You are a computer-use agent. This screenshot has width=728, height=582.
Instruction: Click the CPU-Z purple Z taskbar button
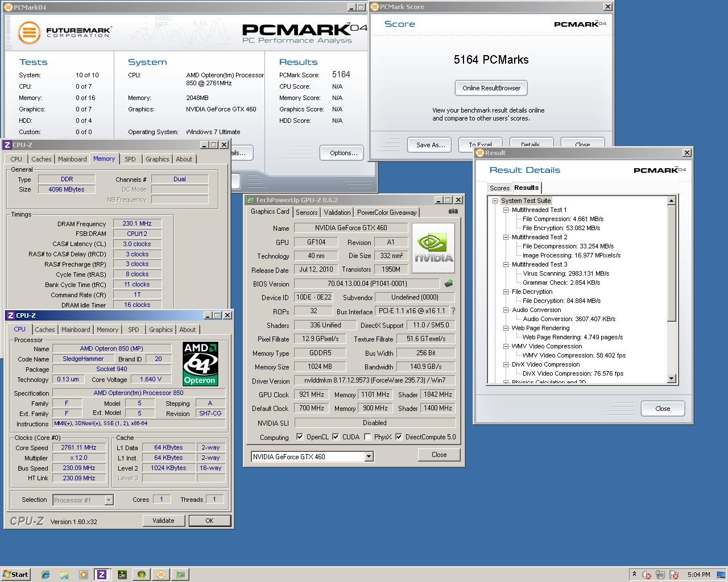click(x=102, y=575)
